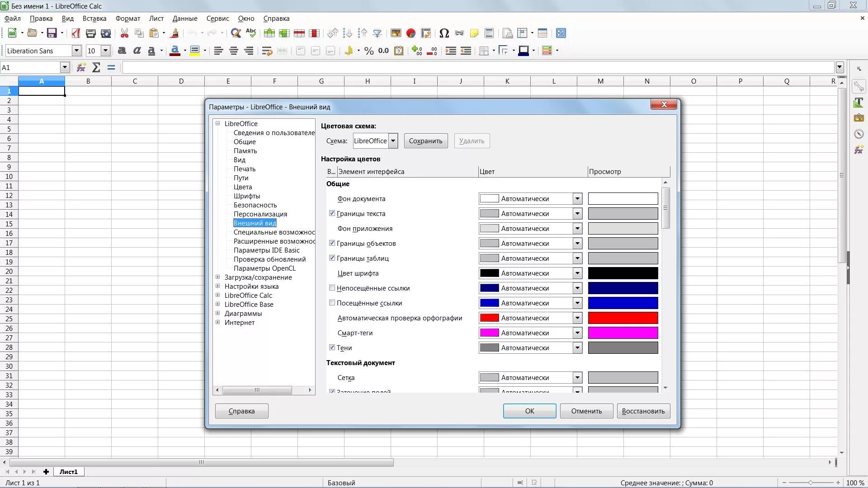Viewport: 868px width, 488px height.
Task: Uncheck the Границы таблиц checkbox
Action: click(332, 258)
